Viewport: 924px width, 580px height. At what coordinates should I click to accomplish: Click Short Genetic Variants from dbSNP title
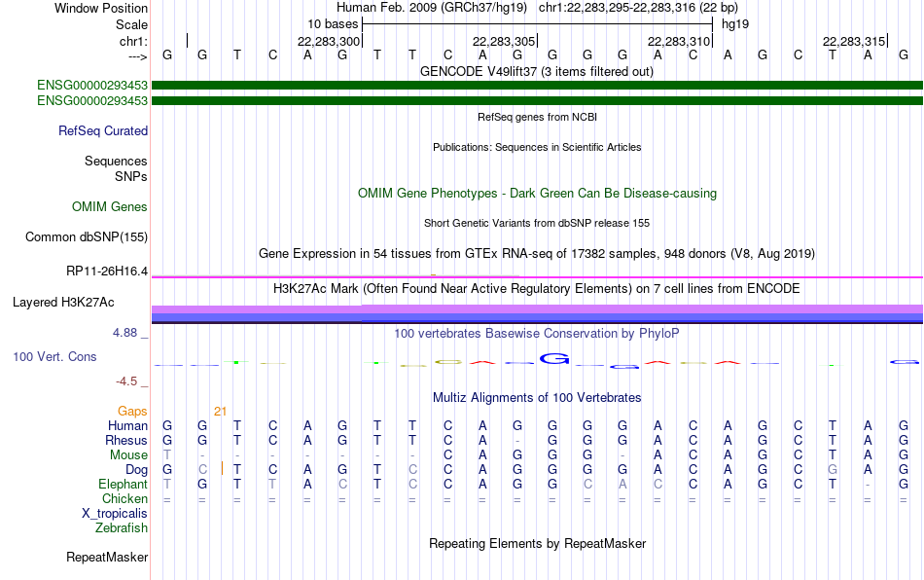[537, 223]
